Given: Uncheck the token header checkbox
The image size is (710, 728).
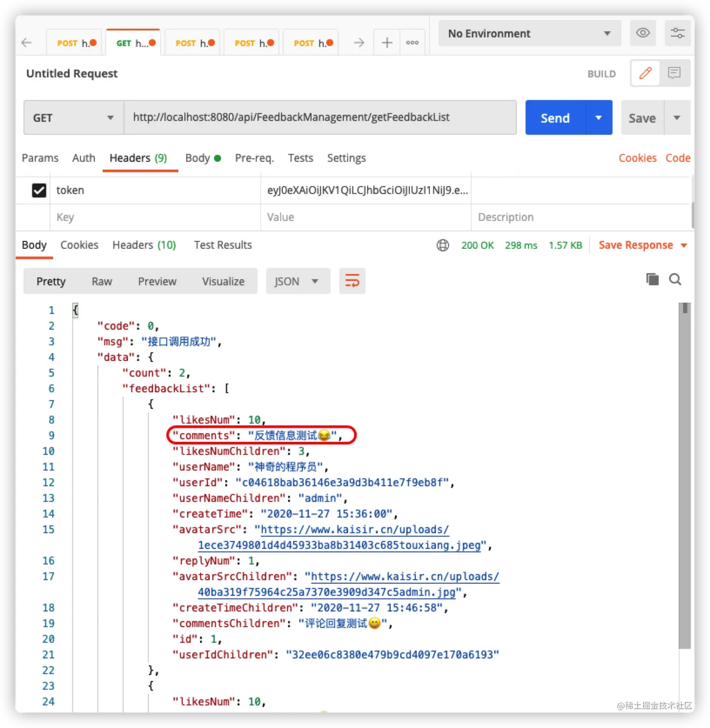Looking at the screenshot, I should [39, 190].
